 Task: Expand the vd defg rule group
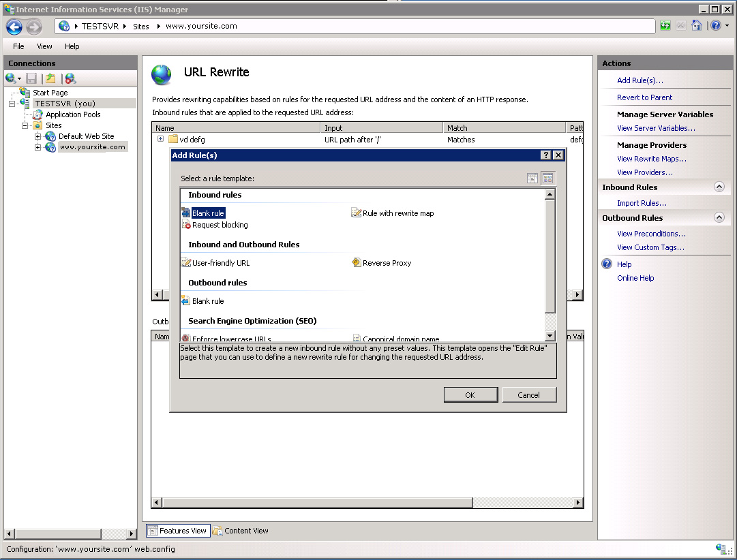point(160,138)
